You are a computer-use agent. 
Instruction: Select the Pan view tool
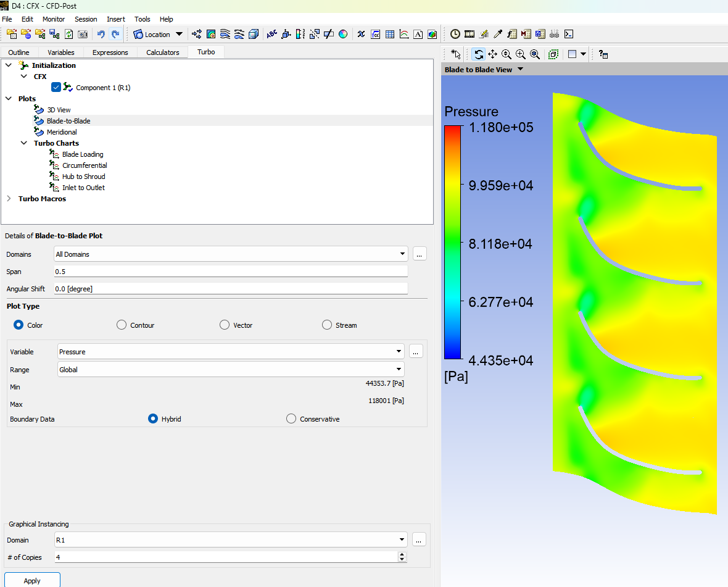click(x=492, y=54)
